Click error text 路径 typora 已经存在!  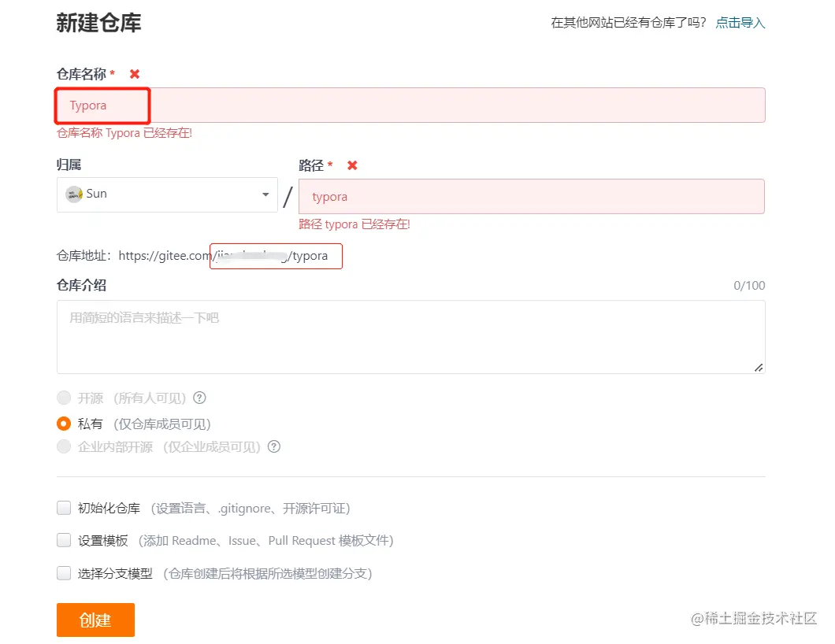pos(354,224)
